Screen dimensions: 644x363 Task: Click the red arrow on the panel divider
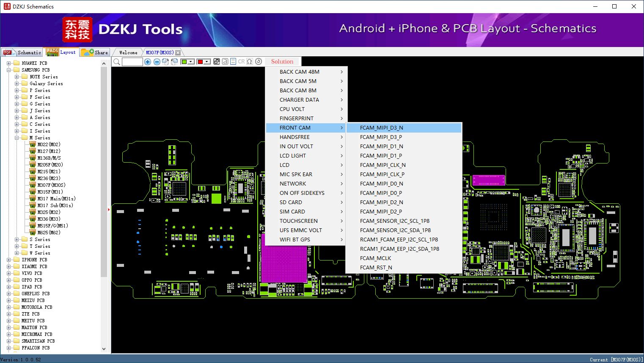(x=109, y=210)
